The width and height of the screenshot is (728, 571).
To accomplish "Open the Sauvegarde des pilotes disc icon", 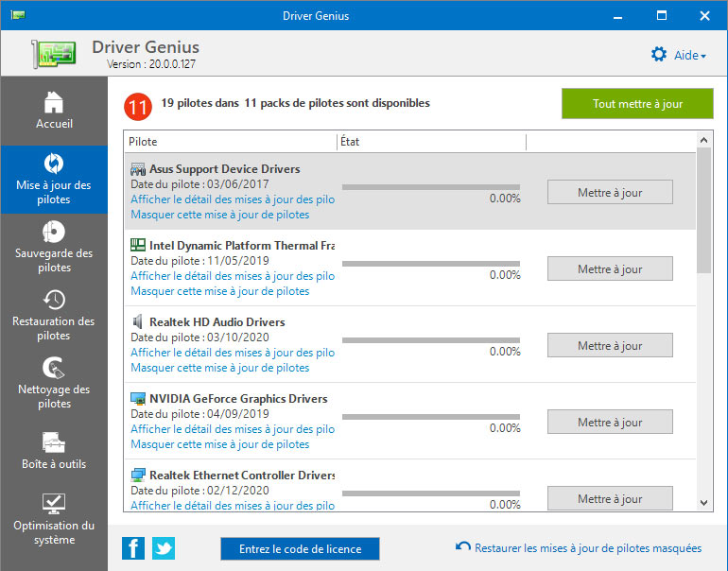I will (x=54, y=232).
